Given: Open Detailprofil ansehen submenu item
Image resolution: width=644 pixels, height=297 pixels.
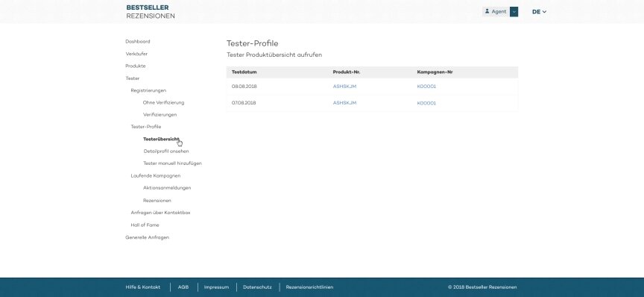Looking at the screenshot, I should coord(166,151).
